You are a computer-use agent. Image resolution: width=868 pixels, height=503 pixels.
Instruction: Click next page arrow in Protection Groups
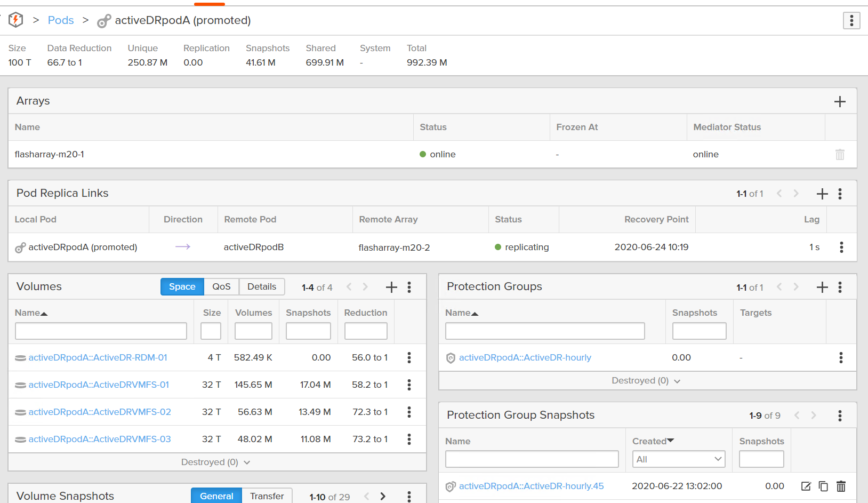click(796, 287)
